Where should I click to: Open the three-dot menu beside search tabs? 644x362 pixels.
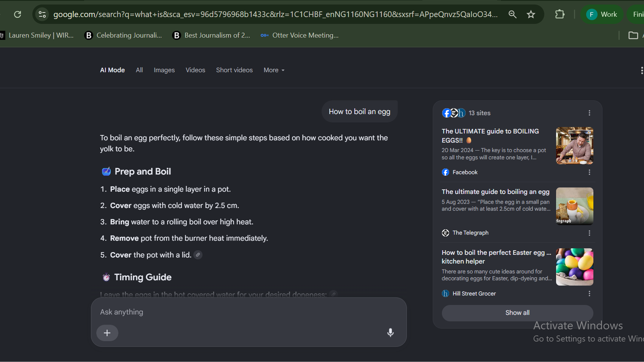[x=641, y=71]
